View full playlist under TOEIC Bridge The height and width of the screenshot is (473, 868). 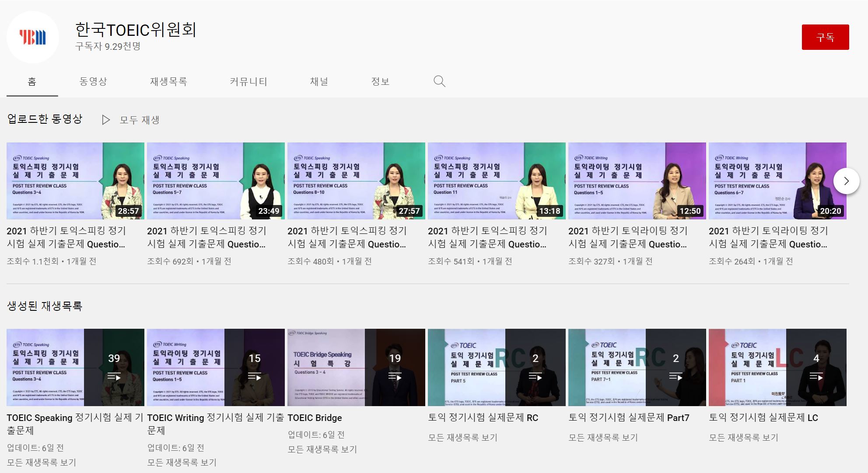pyautogui.click(x=322, y=449)
